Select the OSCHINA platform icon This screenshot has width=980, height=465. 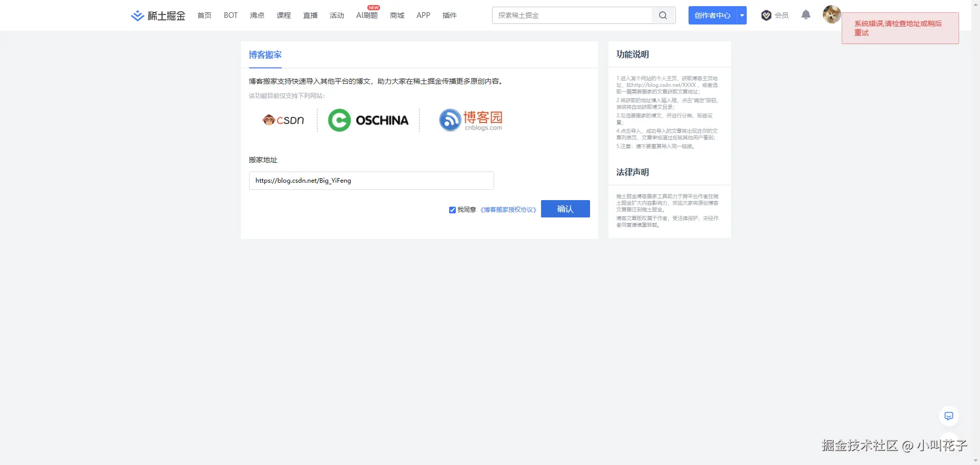click(x=369, y=120)
